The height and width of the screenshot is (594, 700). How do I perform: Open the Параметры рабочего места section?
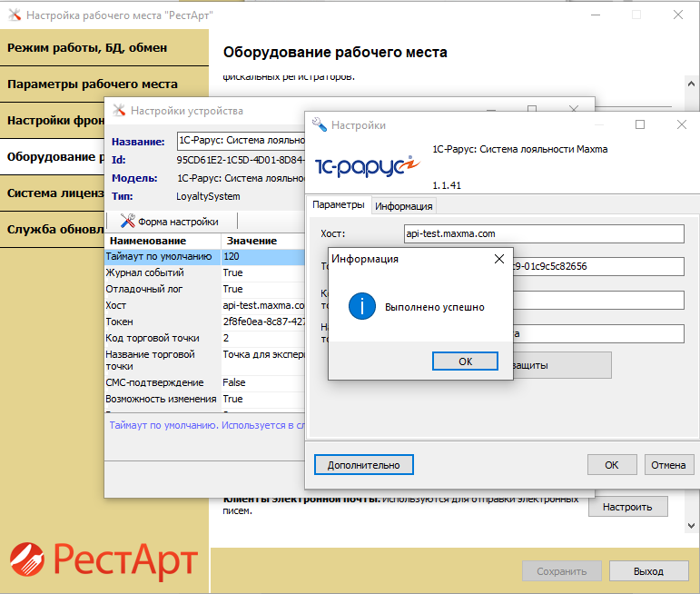[x=104, y=84]
